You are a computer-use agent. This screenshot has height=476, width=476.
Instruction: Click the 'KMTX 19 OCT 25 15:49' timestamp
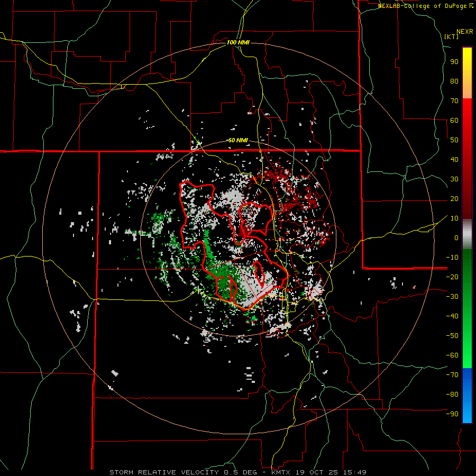point(319,472)
